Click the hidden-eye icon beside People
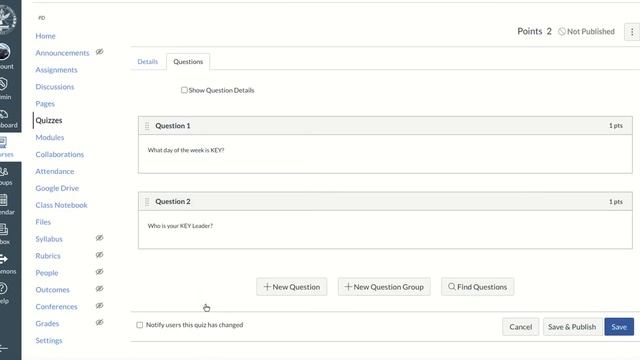The image size is (640, 360). pyautogui.click(x=100, y=272)
